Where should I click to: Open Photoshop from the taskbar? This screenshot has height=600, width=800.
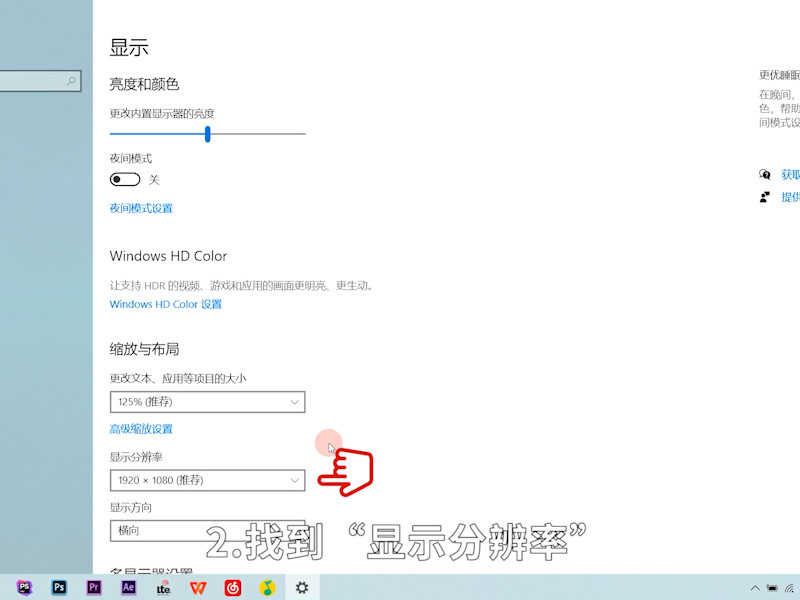[x=59, y=588]
